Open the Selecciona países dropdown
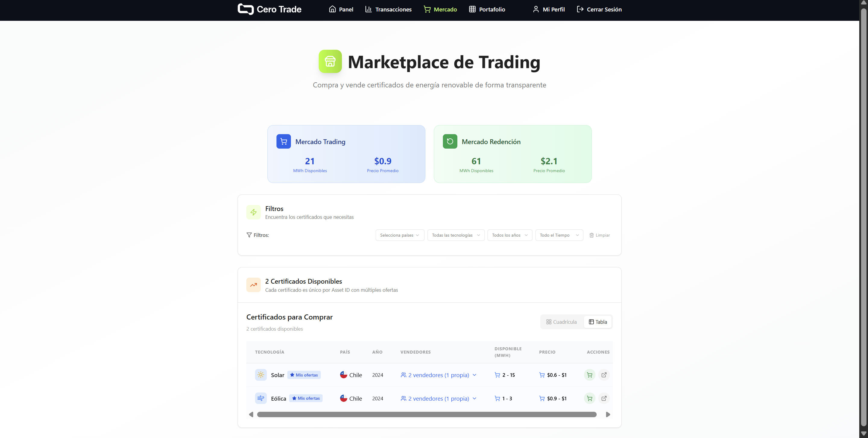 [x=399, y=235]
